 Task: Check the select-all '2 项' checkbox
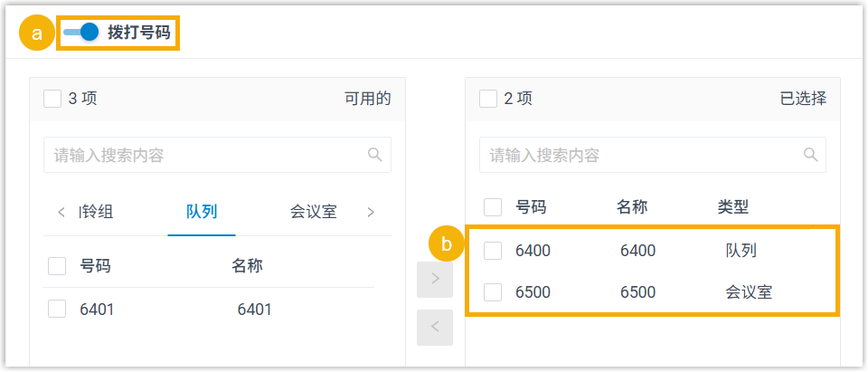tap(488, 99)
